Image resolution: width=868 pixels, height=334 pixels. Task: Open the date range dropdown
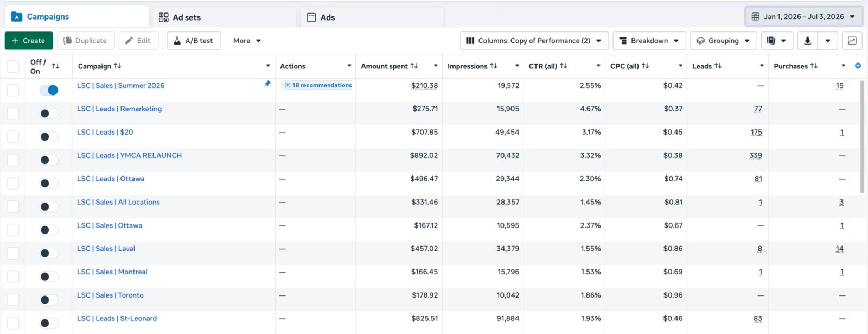pyautogui.click(x=803, y=17)
